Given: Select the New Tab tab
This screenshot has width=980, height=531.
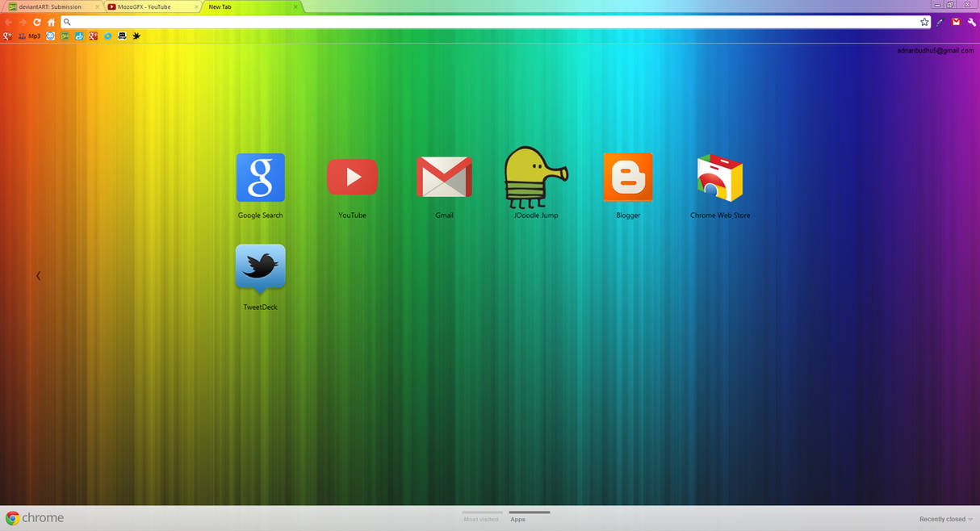Looking at the screenshot, I should point(251,6).
